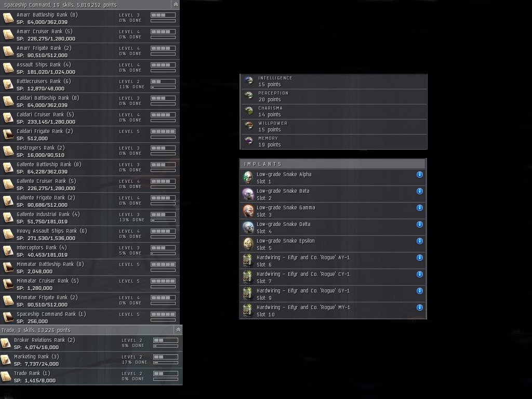Open info for 'Rogue' MY-1 hardwiring
Image resolution: width=532 pixels, height=399 pixels.
click(420, 308)
